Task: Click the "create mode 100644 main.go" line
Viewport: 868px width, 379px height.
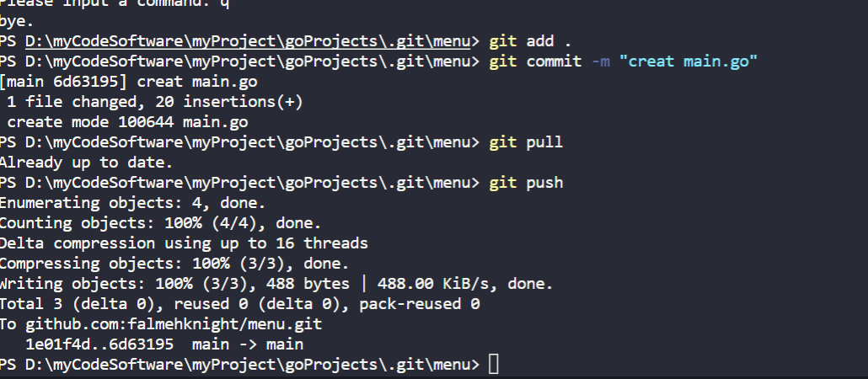Action: (127, 122)
